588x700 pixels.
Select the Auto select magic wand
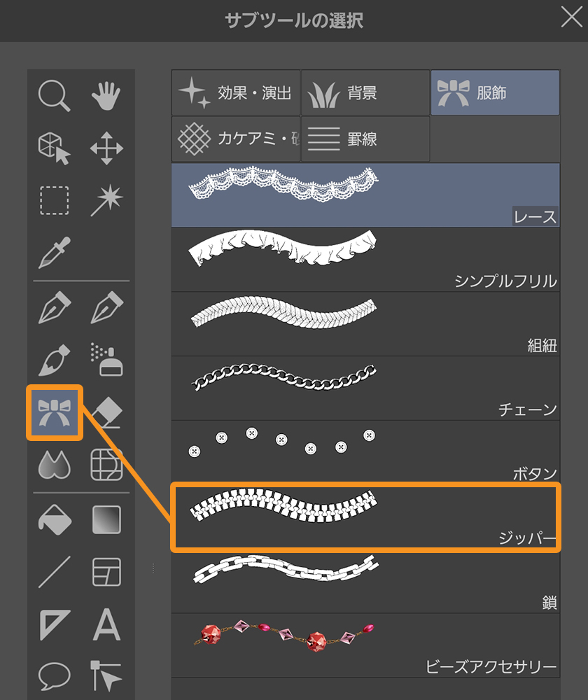(x=106, y=201)
